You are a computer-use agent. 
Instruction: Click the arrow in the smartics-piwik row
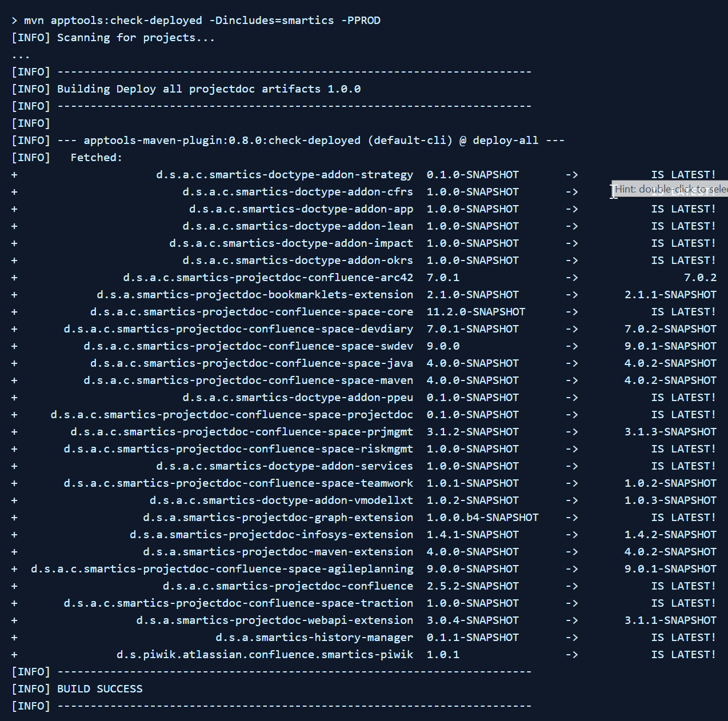click(571, 655)
